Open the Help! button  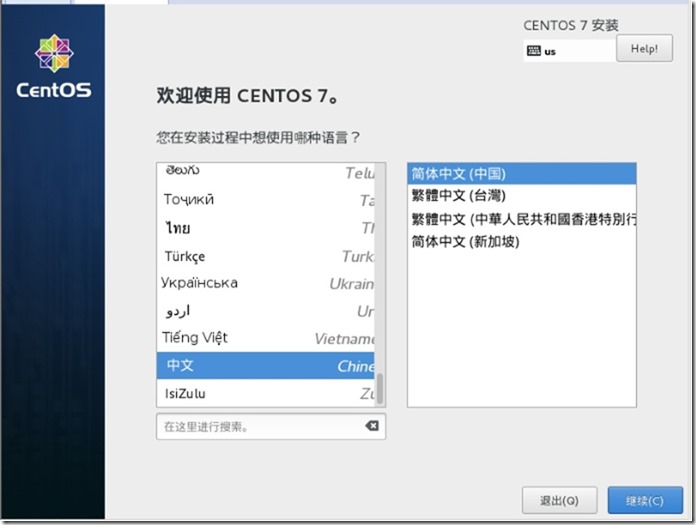[x=645, y=48]
